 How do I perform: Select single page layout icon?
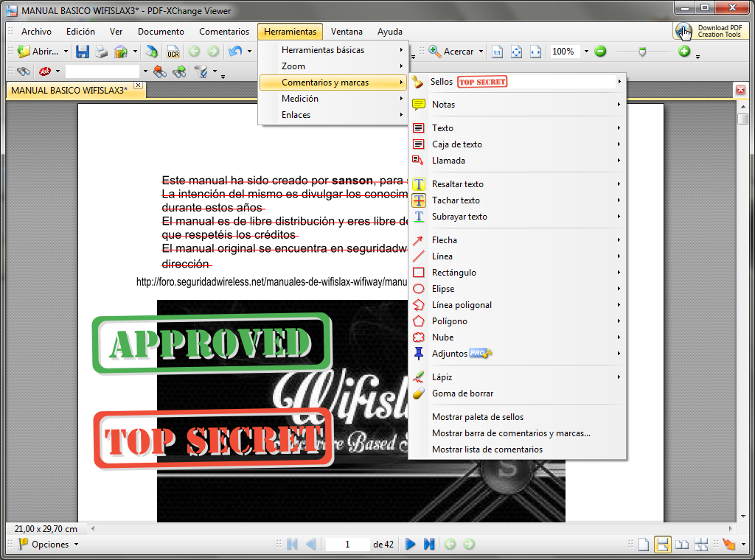[x=644, y=545]
